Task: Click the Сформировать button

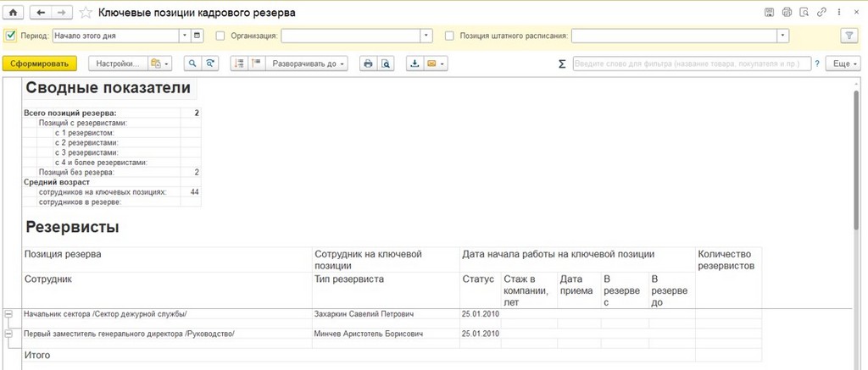Action: pos(39,64)
